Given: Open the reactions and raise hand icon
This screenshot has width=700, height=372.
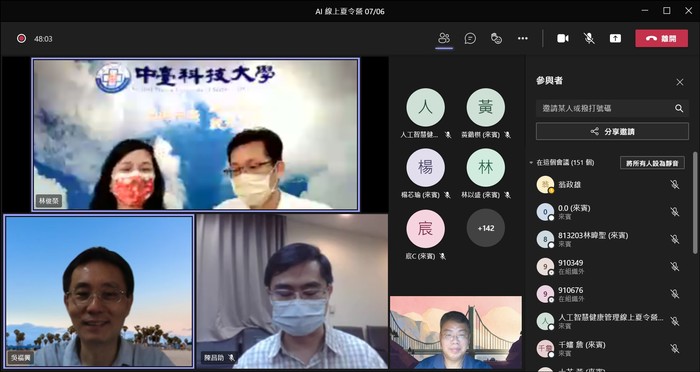Looking at the screenshot, I should 496,38.
